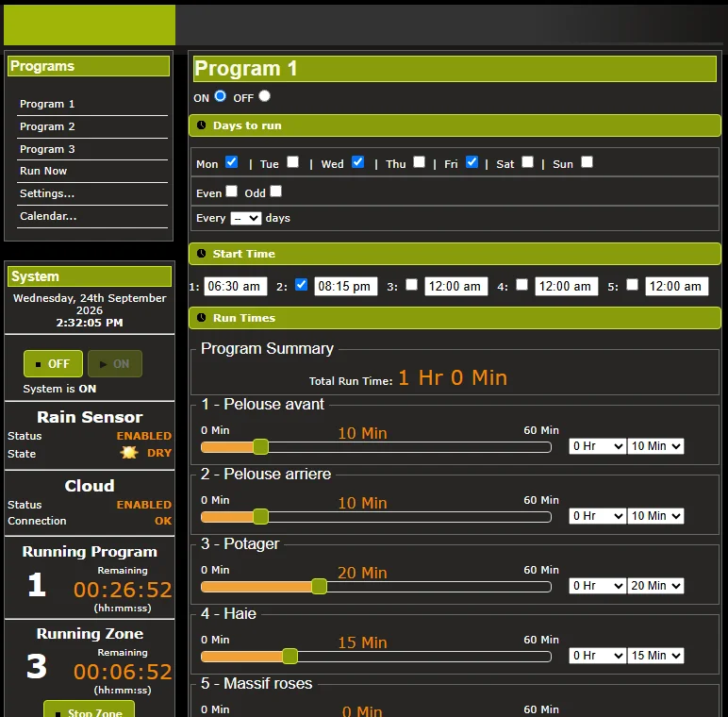
Task: Click the Haie slider handle
Action: pyautogui.click(x=290, y=657)
